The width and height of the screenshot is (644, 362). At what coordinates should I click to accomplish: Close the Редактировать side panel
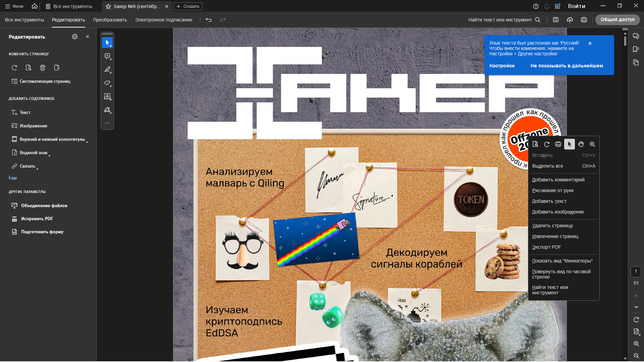click(x=88, y=37)
